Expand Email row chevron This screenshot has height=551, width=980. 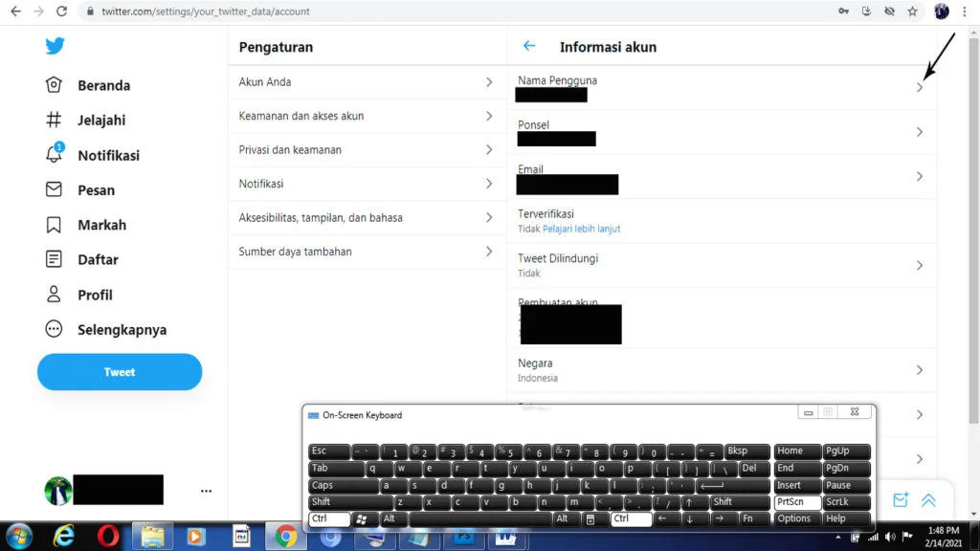[920, 176]
